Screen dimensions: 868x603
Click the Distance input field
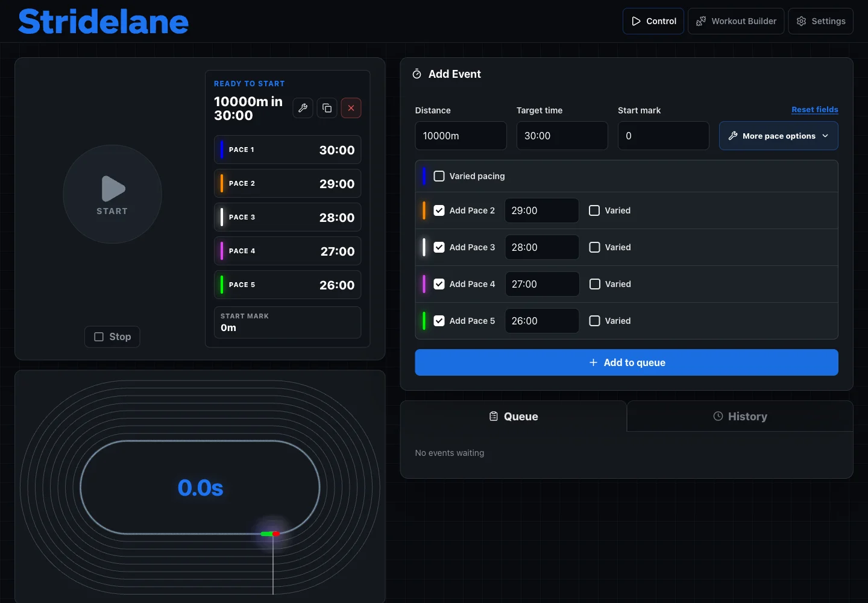[461, 136]
